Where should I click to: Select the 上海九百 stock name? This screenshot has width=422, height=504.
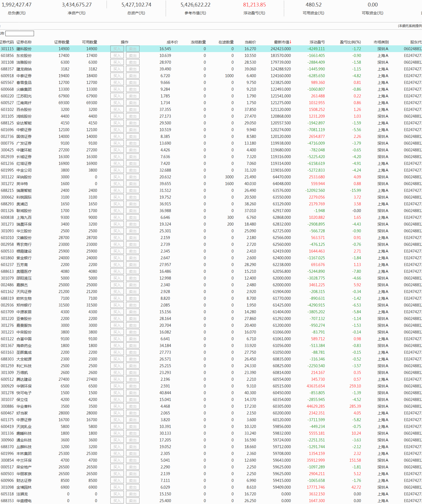(x=24, y=217)
